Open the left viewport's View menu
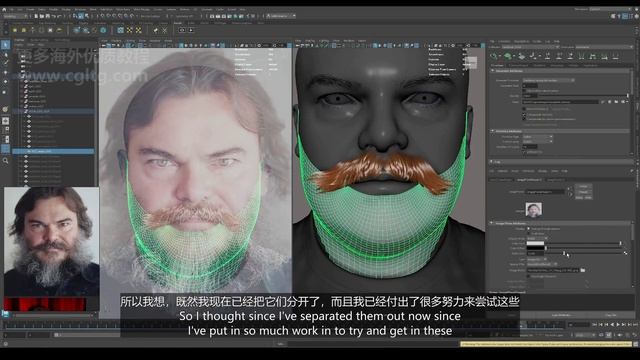Viewport: 640px width, 360px height. [x=104, y=41]
